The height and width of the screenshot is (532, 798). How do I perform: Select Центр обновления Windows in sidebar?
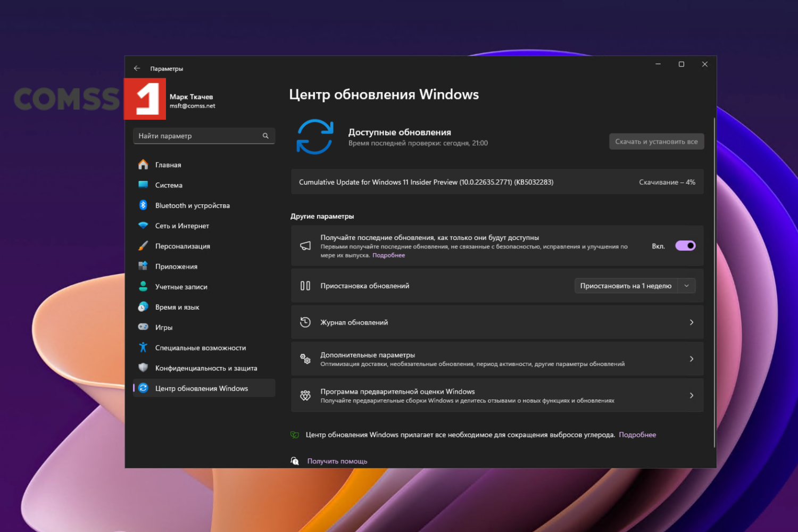click(204, 388)
